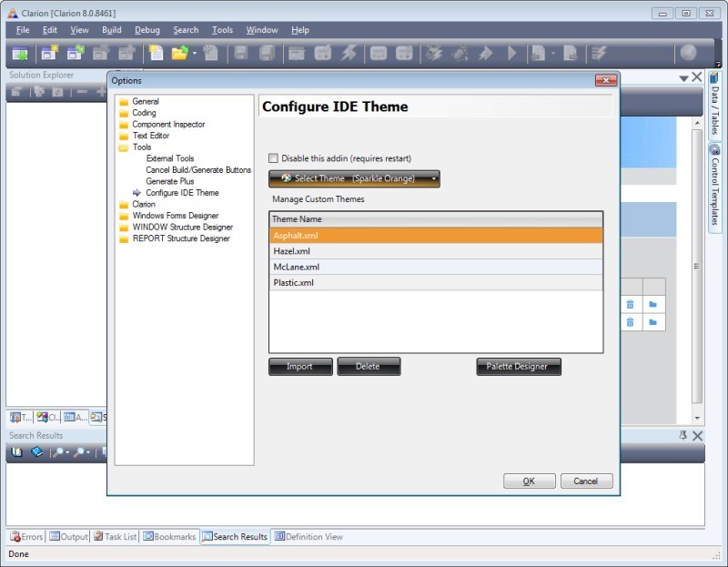Image resolution: width=728 pixels, height=567 pixels.
Task: Open the Build menu
Action: [x=111, y=30]
